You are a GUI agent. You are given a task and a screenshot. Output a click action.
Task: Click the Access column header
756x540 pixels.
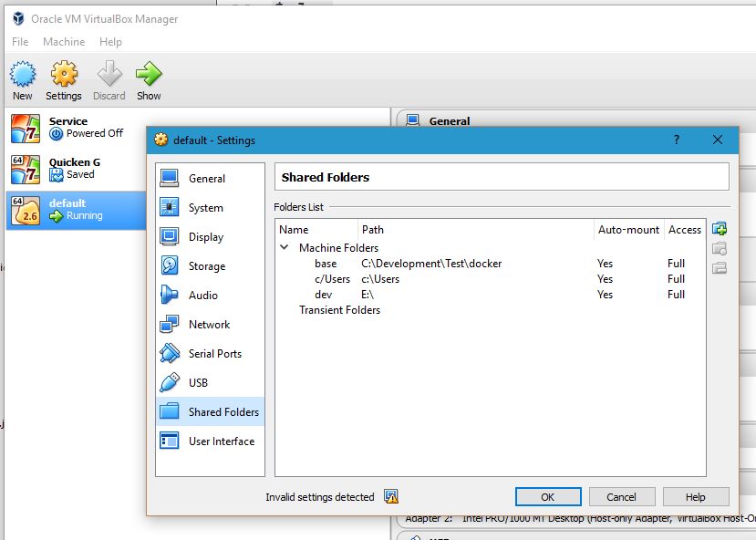(x=685, y=230)
